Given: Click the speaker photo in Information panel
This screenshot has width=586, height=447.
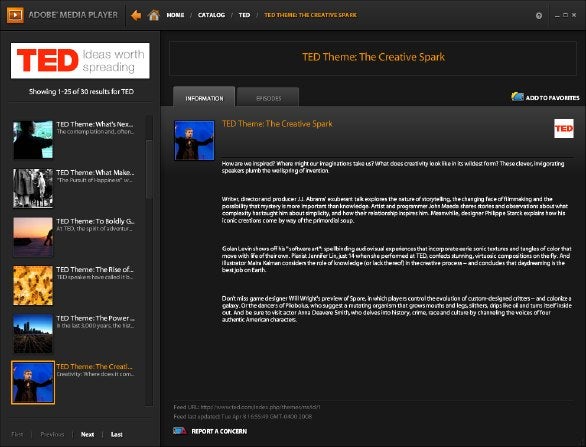Looking at the screenshot, I should tap(194, 140).
